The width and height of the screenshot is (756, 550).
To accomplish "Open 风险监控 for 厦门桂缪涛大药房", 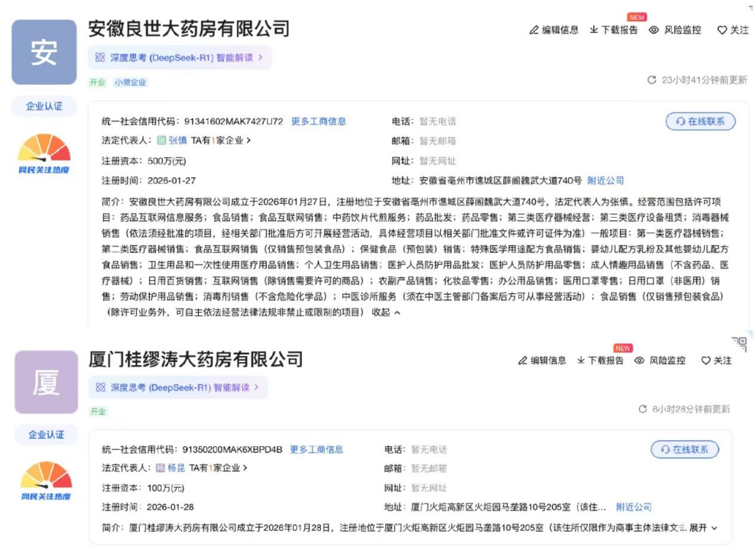I will (x=660, y=361).
